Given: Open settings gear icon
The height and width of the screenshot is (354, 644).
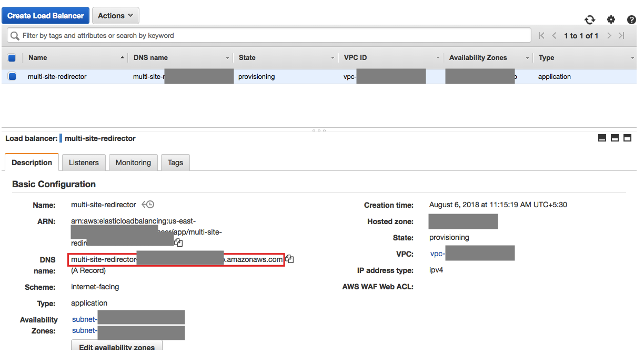Looking at the screenshot, I should coord(611,19).
